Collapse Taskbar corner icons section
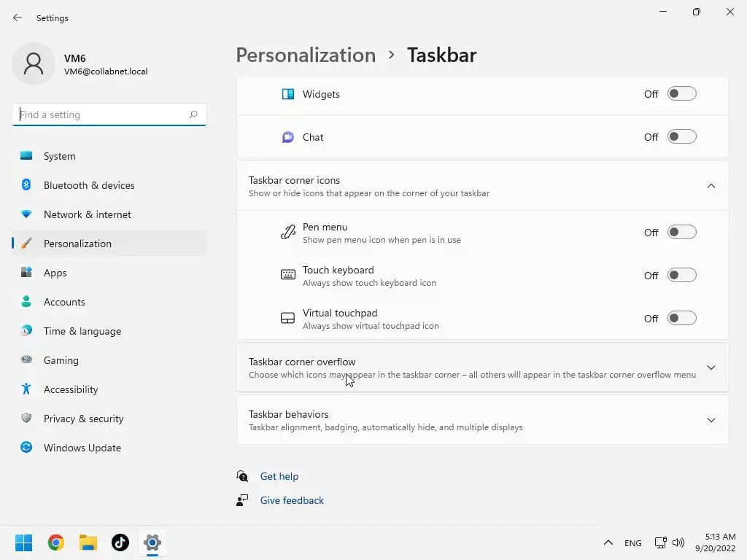This screenshot has width=747, height=560. pyautogui.click(x=711, y=186)
